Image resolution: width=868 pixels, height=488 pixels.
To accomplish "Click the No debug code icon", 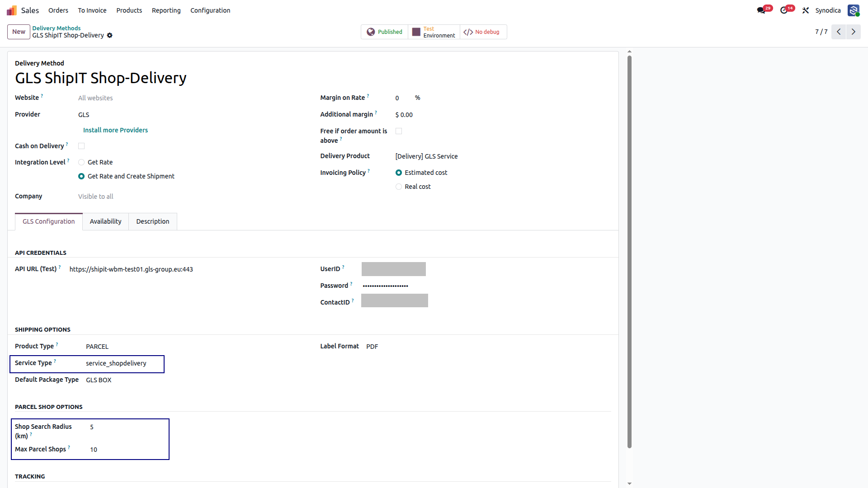I will pos(468,32).
